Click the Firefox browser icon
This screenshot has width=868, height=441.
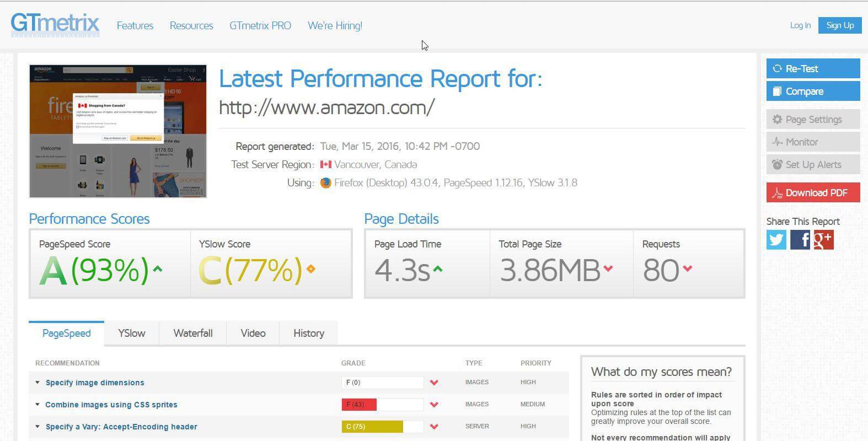325,182
